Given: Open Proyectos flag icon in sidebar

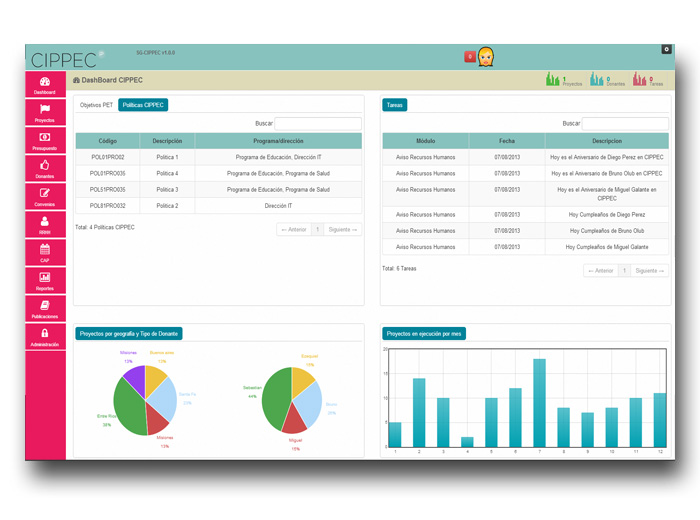Looking at the screenshot, I should coord(45,110).
